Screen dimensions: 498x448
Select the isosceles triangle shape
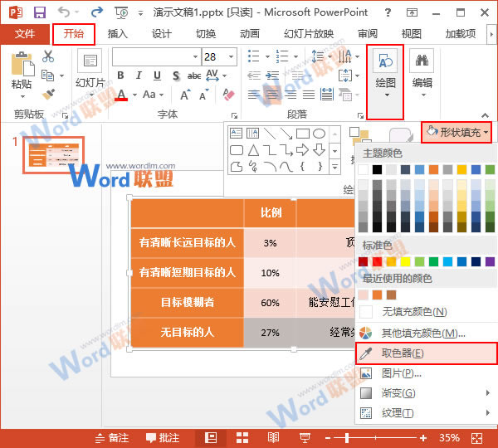(x=253, y=150)
